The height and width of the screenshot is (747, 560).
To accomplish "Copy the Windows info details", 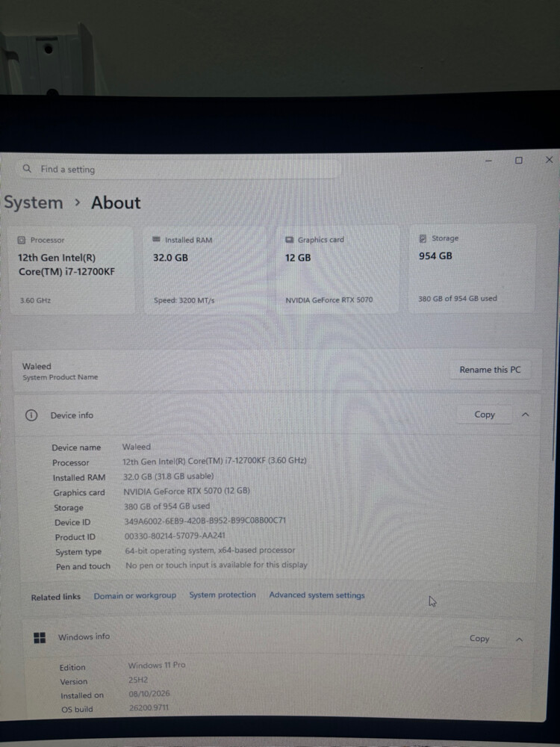I will 479,639.
